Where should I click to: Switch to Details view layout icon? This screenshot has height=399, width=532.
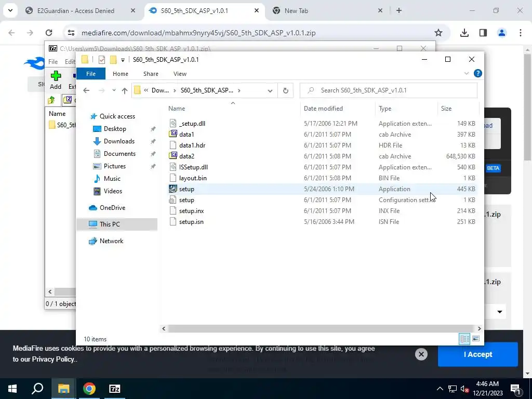pyautogui.click(x=464, y=339)
